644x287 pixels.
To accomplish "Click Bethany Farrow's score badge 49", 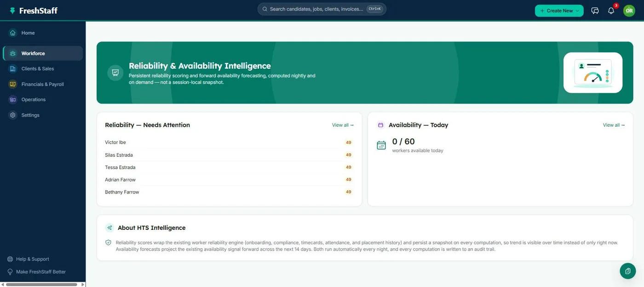I will point(349,192).
